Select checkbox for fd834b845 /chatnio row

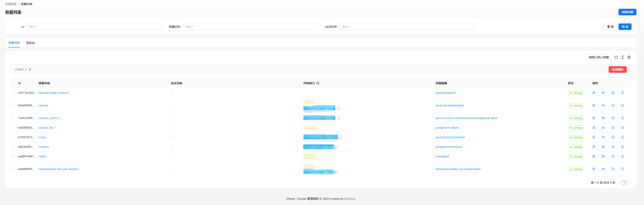pos(13,147)
